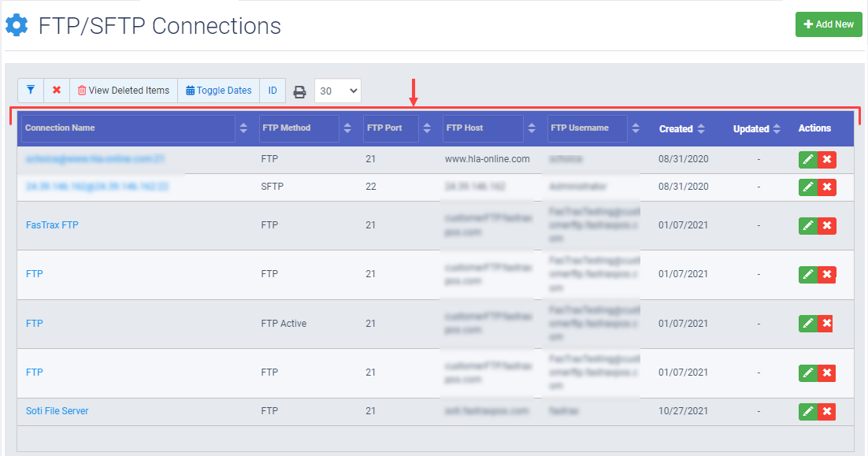Screen dimensions: 868x456
Task: Toggle Dates display in toolbar
Action: tap(219, 91)
